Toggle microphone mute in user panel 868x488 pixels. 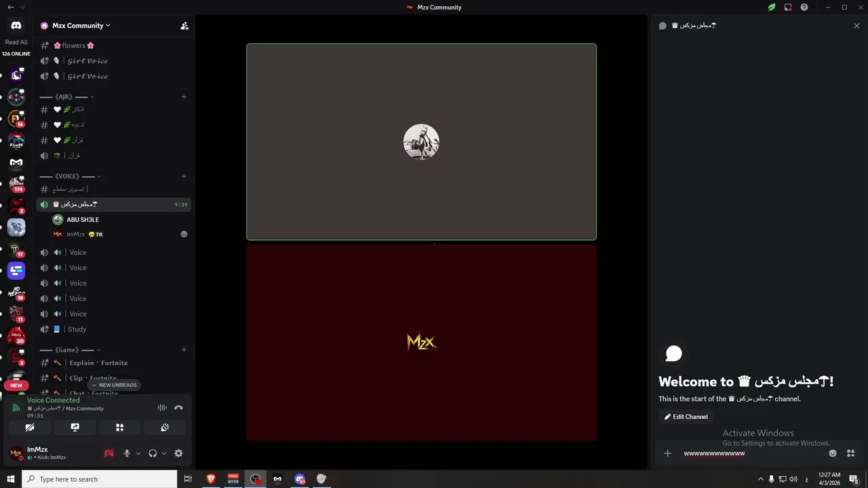pos(127,453)
